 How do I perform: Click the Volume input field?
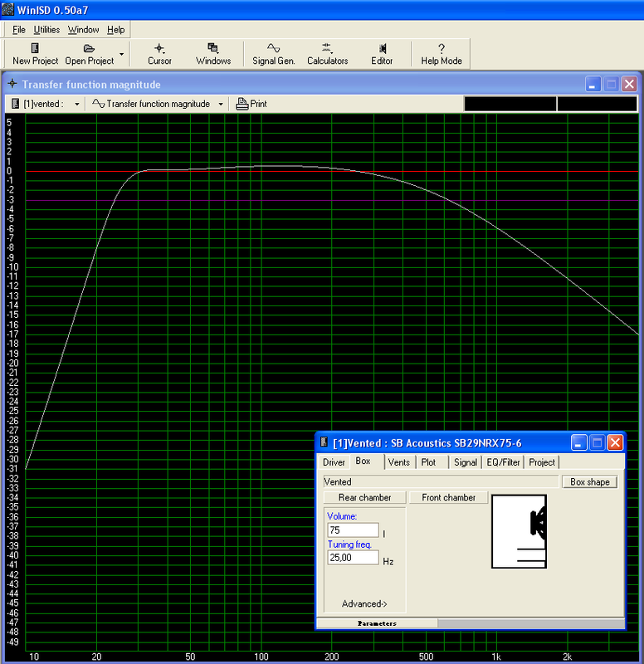pos(353,530)
